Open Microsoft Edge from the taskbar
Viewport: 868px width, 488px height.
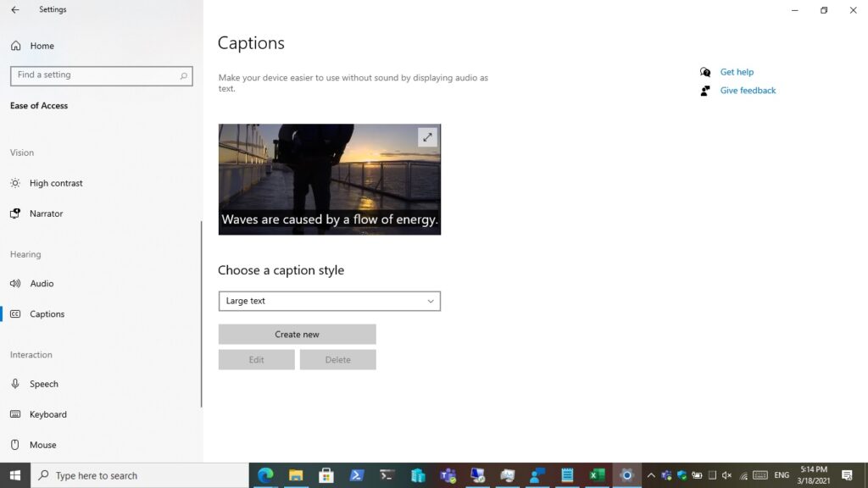(x=265, y=475)
